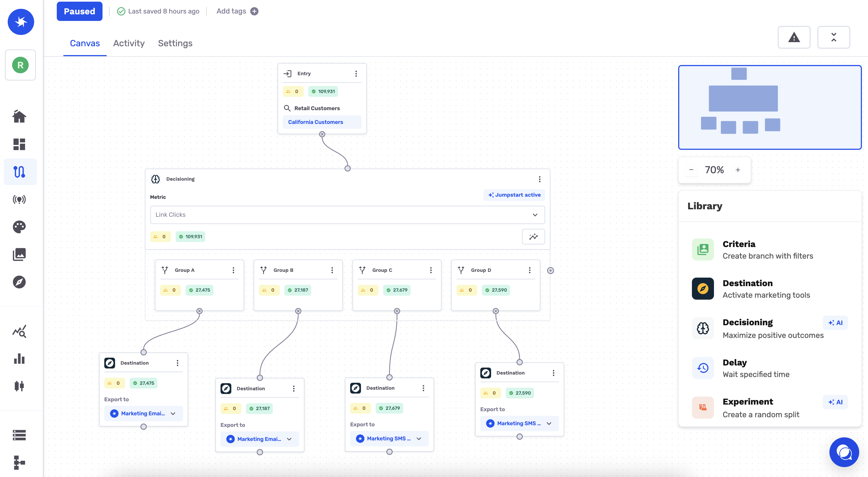Image resolution: width=868 pixels, height=477 pixels.
Task: Open the broadcast signal icon in sidebar
Action: tap(19, 199)
